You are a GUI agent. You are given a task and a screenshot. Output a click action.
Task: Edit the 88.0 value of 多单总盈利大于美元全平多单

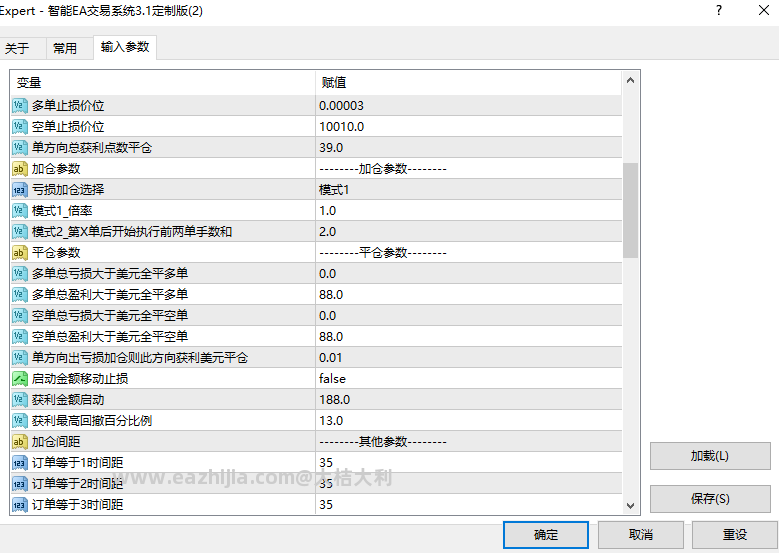coord(468,294)
